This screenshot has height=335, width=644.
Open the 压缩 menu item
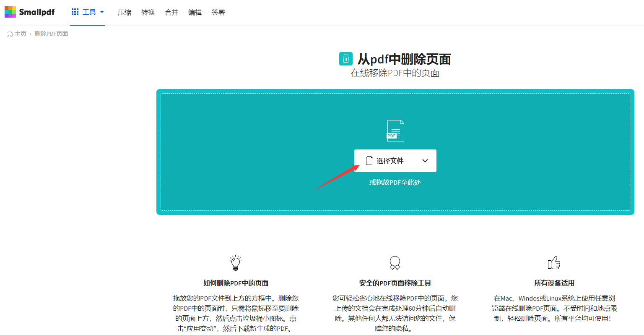(125, 13)
